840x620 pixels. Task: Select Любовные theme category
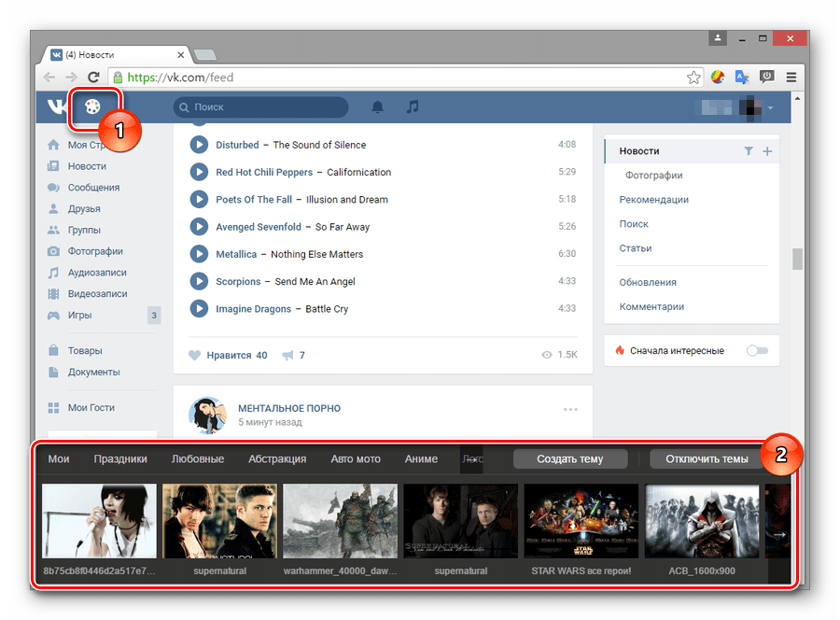click(198, 459)
